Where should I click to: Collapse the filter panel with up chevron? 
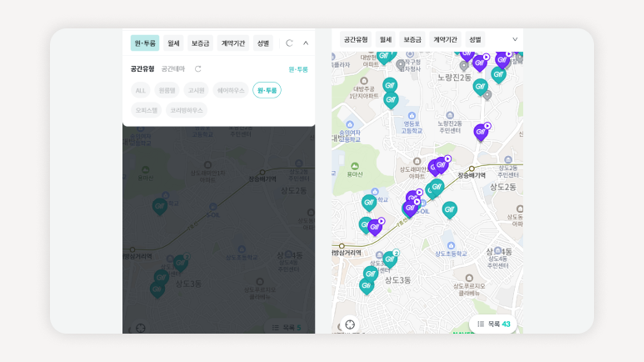[x=306, y=43]
